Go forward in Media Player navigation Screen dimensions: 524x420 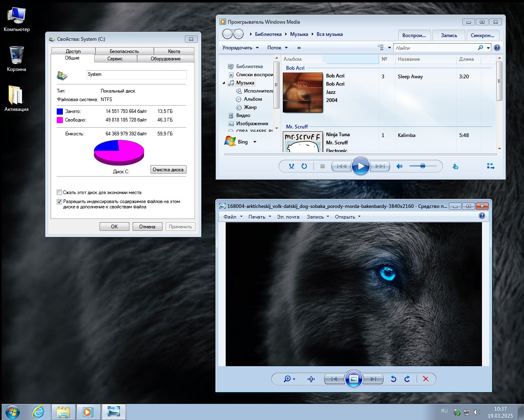point(239,34)
